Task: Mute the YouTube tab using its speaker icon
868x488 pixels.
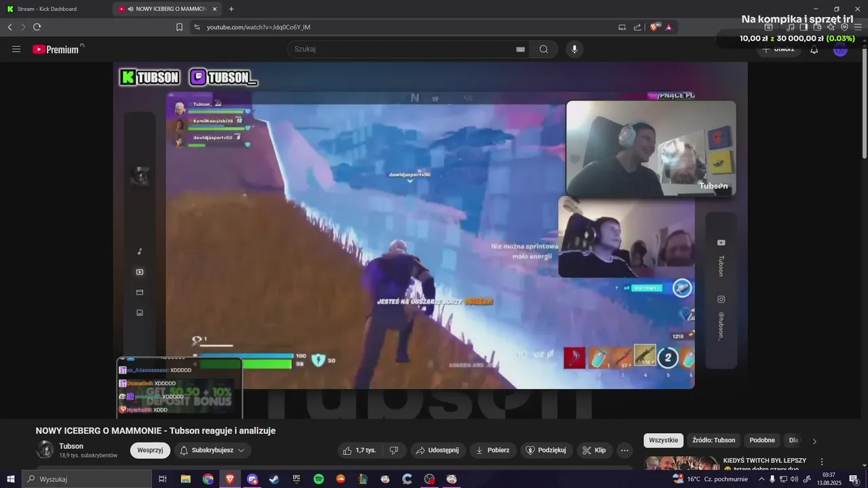Action: pyautogui.click(x=130, y=9)
